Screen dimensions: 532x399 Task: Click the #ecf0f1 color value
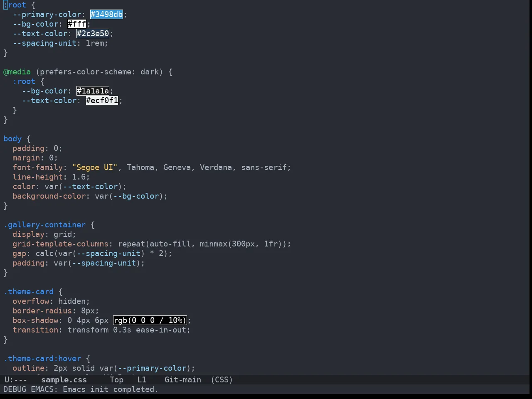[102, 101]
